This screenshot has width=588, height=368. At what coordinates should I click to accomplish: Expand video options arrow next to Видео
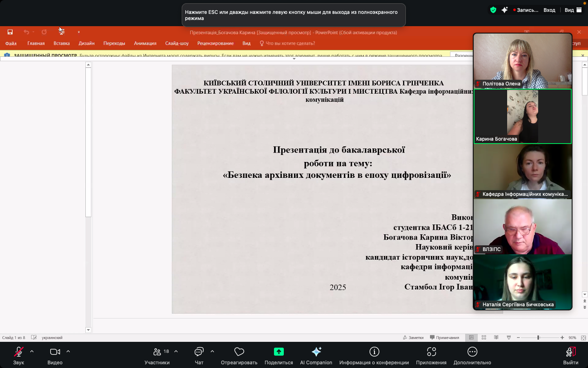[x=68, y=351]
